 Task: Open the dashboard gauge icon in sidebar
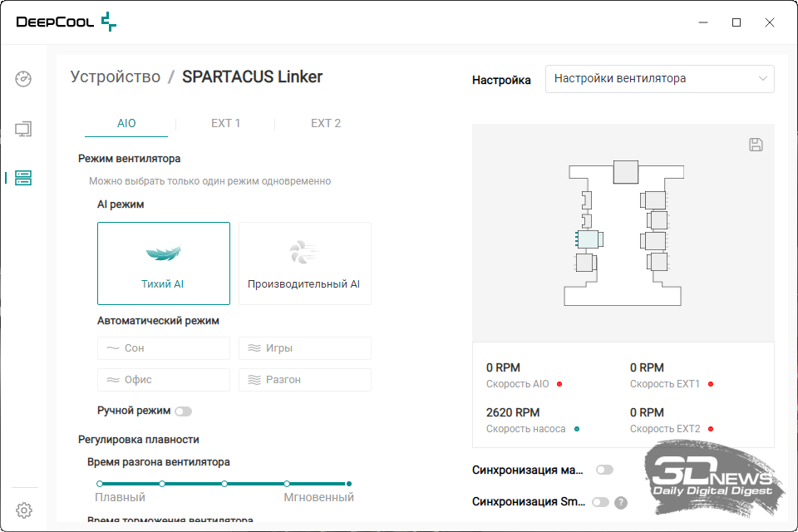pos(23,79)
